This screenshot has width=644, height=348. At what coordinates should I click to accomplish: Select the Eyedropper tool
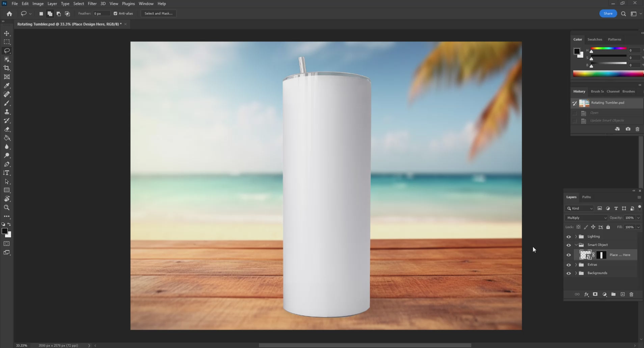7,86
